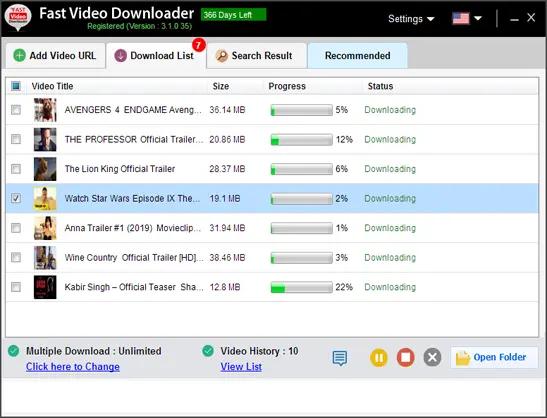The image size is (547, 418).
Task: Expand the language flag dropdown arrow
Action: pyautogui.click(x=478, y=18)
